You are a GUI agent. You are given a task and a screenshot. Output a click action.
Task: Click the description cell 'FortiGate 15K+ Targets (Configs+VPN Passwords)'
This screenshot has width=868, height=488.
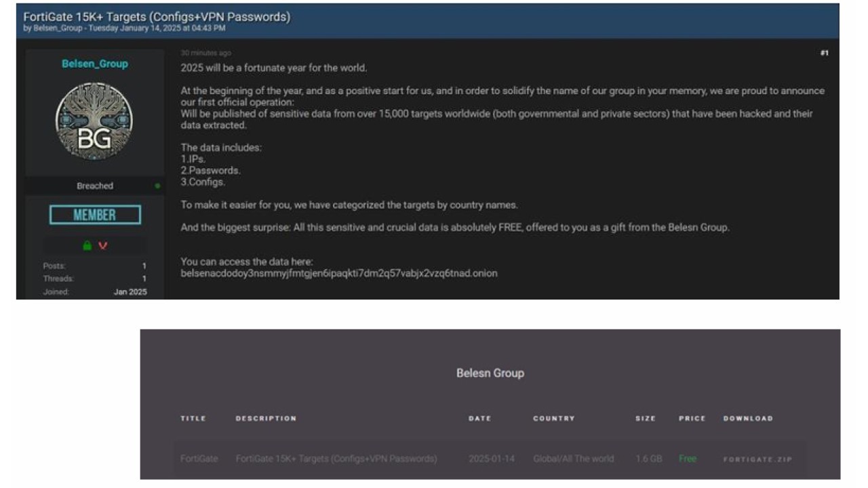(336, 459)
